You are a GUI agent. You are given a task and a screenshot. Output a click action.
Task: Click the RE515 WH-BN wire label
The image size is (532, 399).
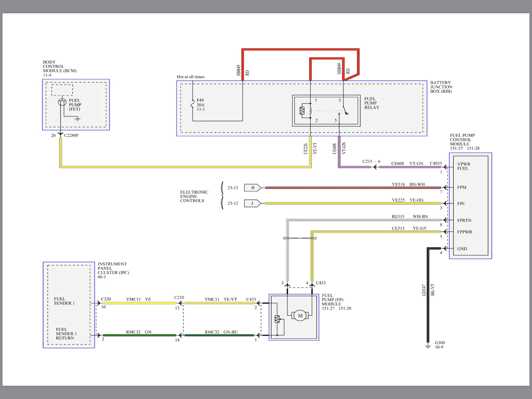point(410,216)
